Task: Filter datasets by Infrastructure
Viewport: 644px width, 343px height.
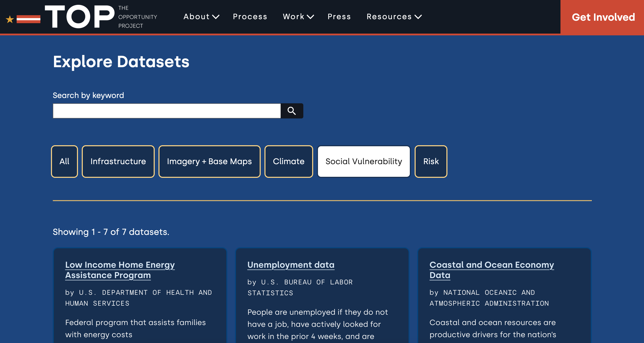Action: (x=118, y=161)
